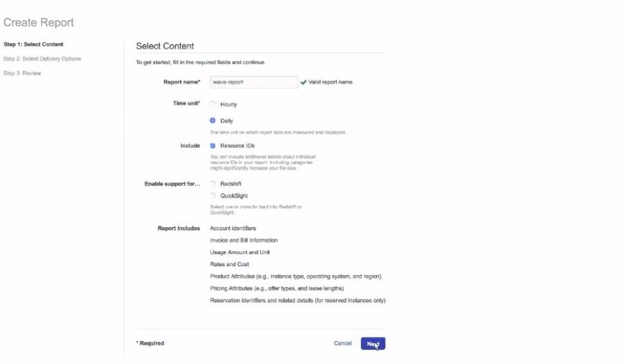Enable QuickSight support checkbox
The image size is (626, 364).
point(213,196)
